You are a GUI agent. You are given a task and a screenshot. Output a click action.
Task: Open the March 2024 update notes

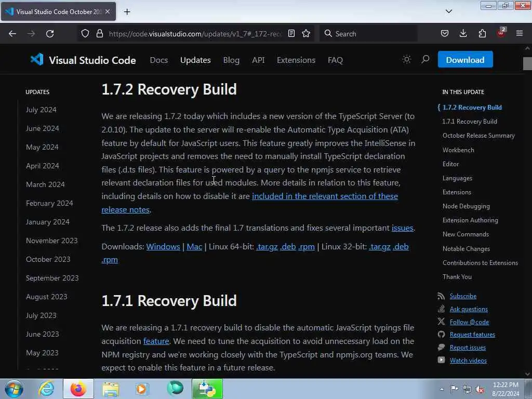pyautogui.click(x=45, y=184)
